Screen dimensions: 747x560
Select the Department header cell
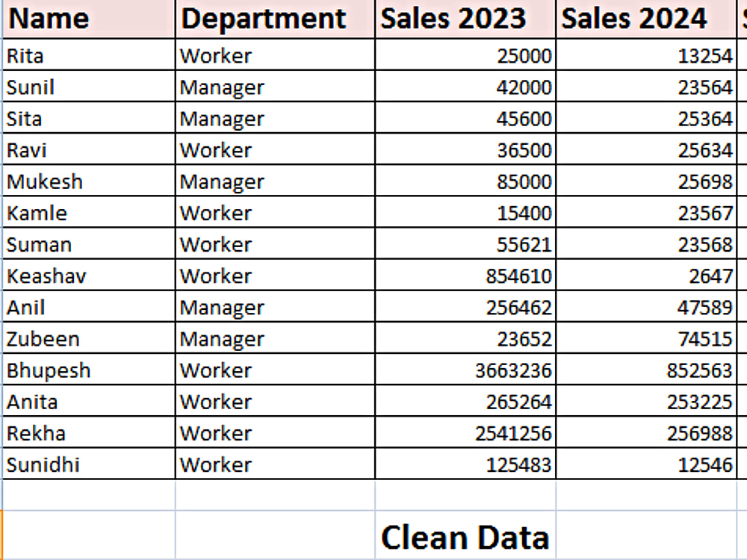(x=276, y=19)
